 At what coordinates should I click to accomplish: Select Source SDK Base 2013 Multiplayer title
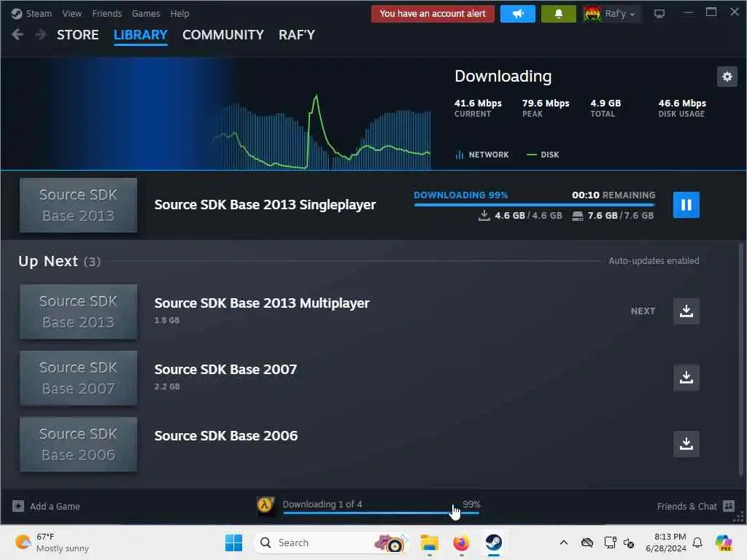[262, 303]
